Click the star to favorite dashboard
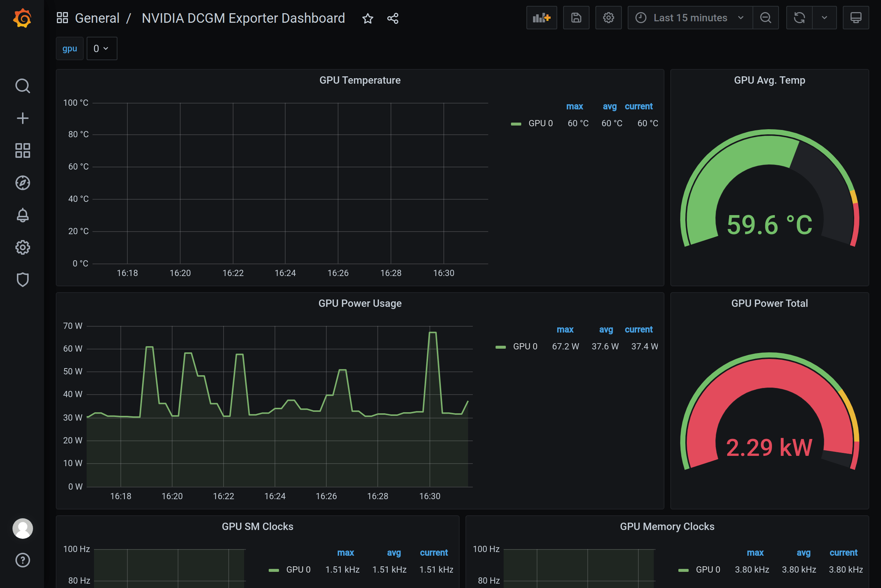Image resolution: width=881 pixels, height=588 pixels. coord(367,18)
